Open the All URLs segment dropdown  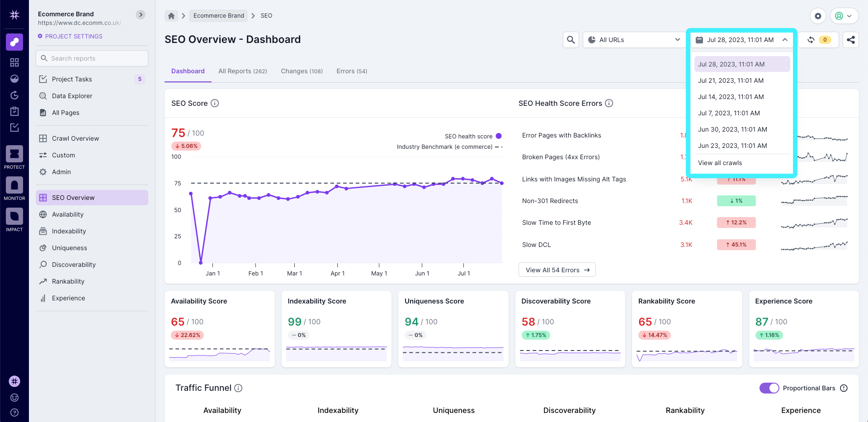pos(634,40)
